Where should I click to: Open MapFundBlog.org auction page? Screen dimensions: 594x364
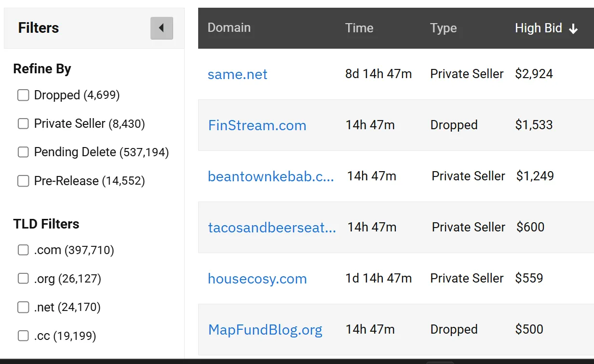pos(265,330)
